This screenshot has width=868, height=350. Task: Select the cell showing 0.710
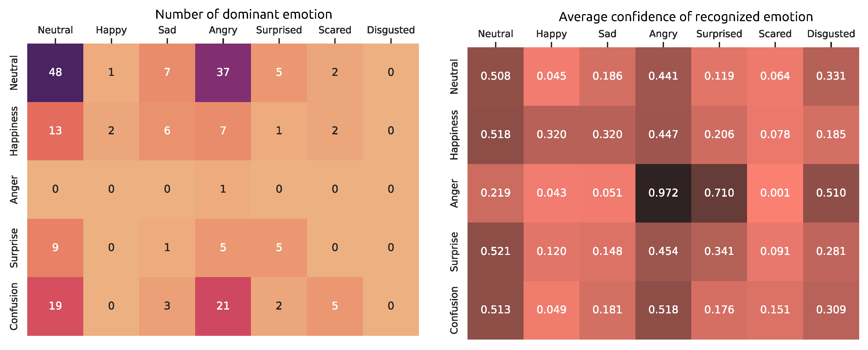(x=719, y=193)
